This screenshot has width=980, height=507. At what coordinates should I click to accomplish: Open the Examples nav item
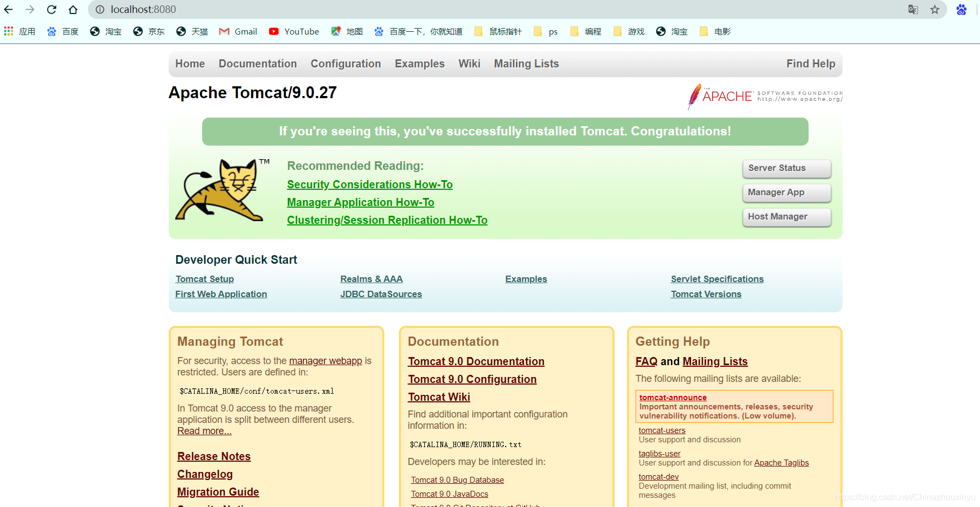(420, 64)
